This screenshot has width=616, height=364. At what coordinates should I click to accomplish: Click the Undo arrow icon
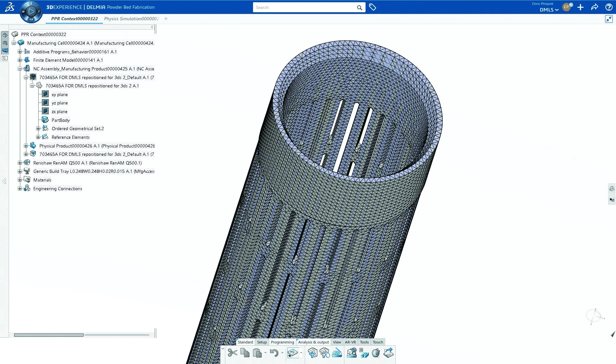(274, 353)
